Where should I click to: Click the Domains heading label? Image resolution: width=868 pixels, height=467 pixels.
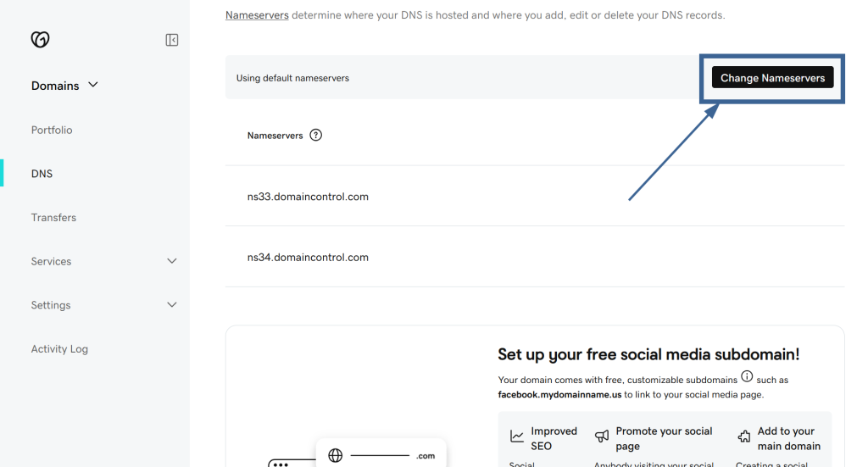pyautogui.click(x=55, y=86)
